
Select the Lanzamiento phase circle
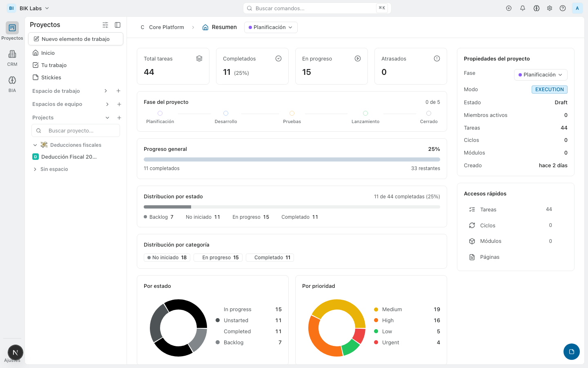pos(365,113)
